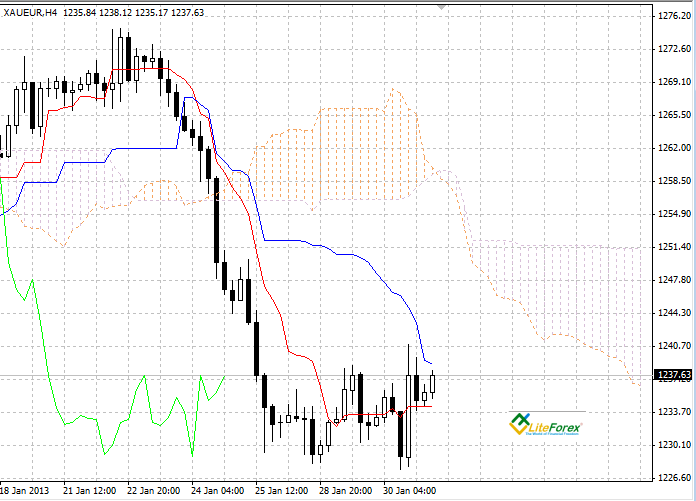This screenshot has width=696, height=501.
Task: Click the 28 Jan 20:00 time label
Action: pyautogui.click(x=345, y=491)
